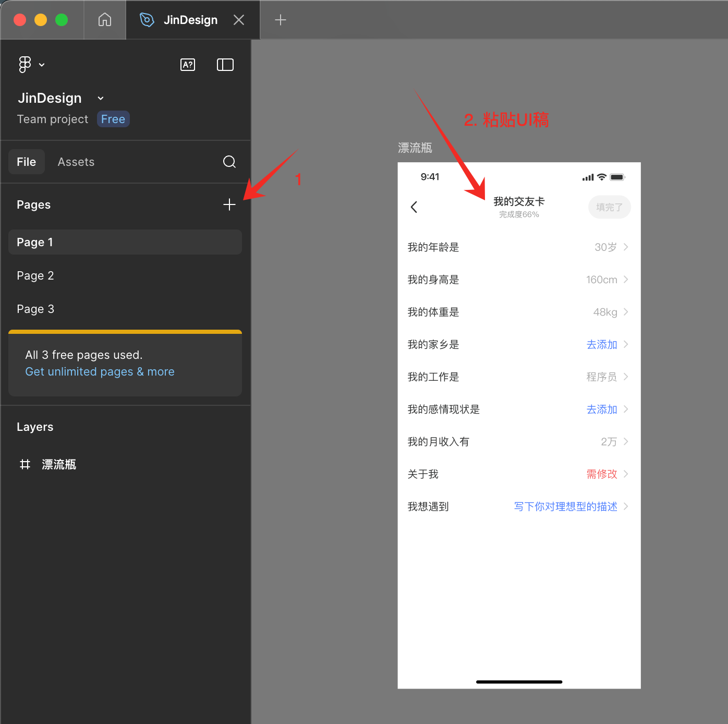Click Get unlimited pages & more link
This screenshot has width=728, height=724.
tap(100, 371)
